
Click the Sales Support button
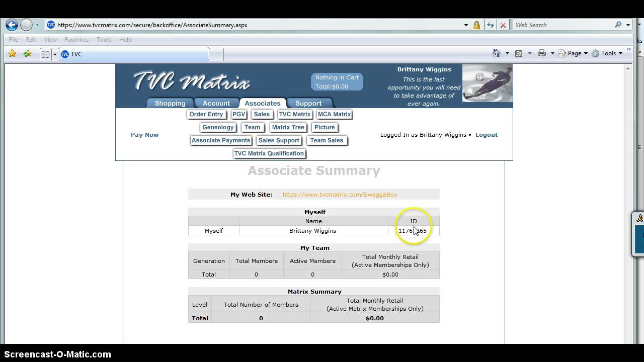[x=279, y=140]
